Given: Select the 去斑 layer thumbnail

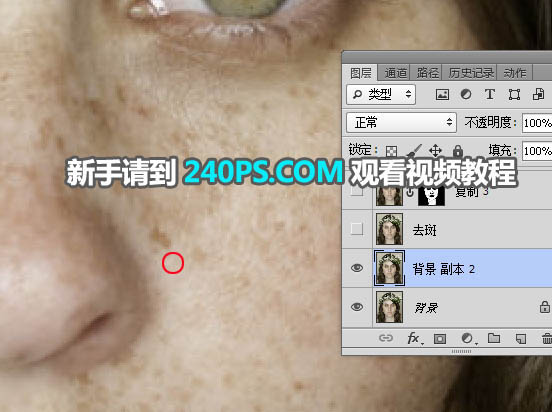Looking at the screenshot, I should tap(389, 229).
